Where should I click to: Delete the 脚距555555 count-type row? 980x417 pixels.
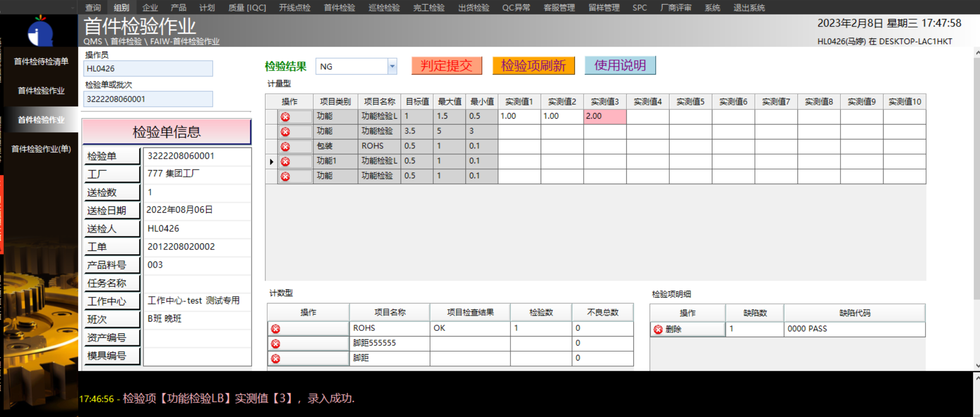click(x=275, y=344)
